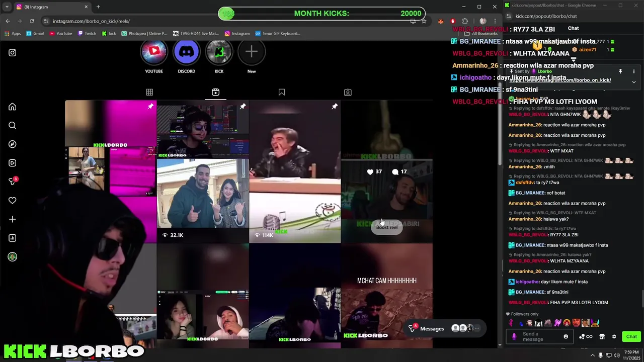Open the MCHAT CAM HHHHHHHHH reel
Viewport: 644px width, 362px height.
pos(387,296)
